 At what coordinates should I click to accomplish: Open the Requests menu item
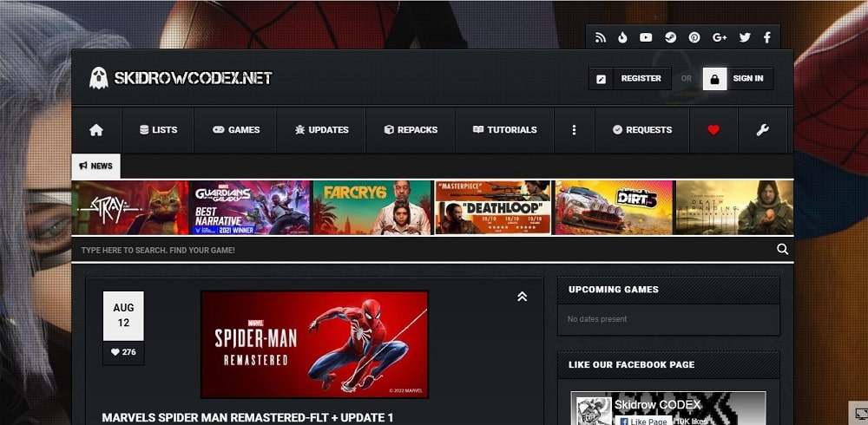point(642,130)
